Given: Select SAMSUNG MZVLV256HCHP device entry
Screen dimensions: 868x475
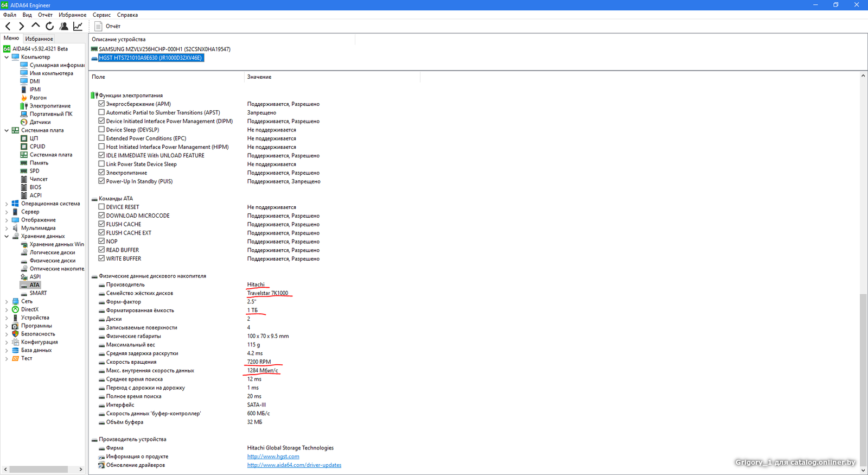Looking at the screenshot, I should tap(164, 49).
